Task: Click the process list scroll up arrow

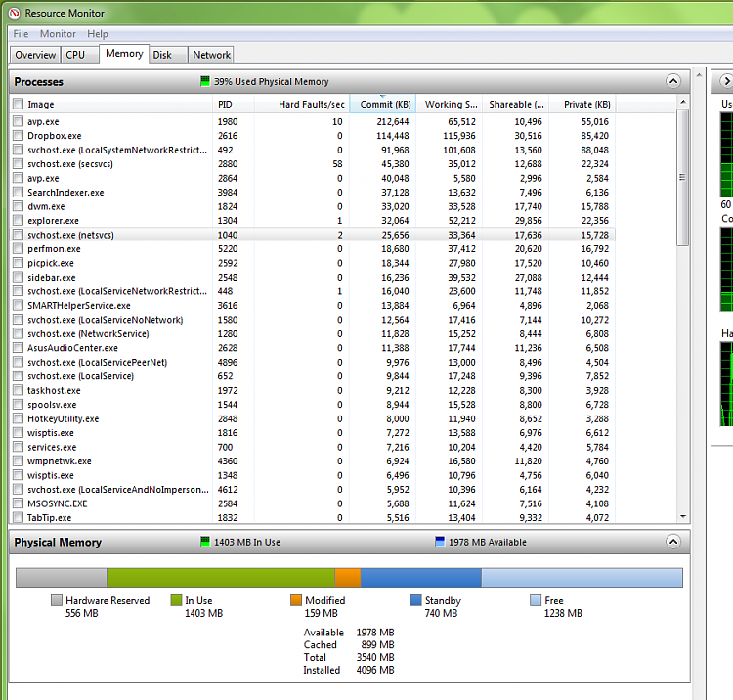Action: [x=683, y=102]
